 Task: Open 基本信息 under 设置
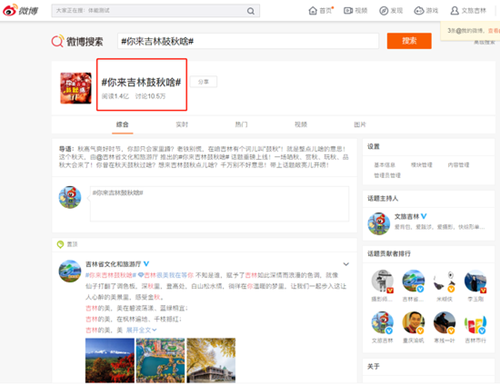point(384,165)
